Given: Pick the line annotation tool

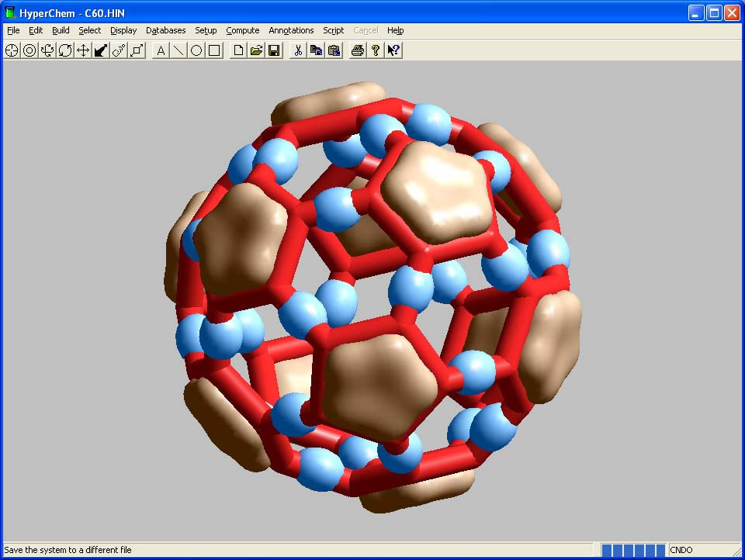Looking at the screenshot, I should 178,50.
